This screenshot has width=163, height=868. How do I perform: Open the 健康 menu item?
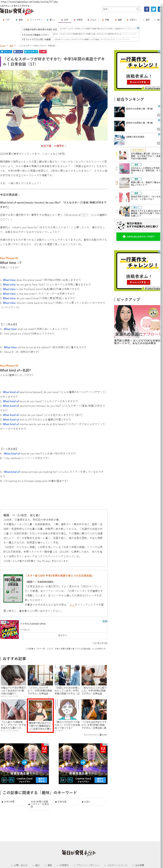(x=19, y=20)
